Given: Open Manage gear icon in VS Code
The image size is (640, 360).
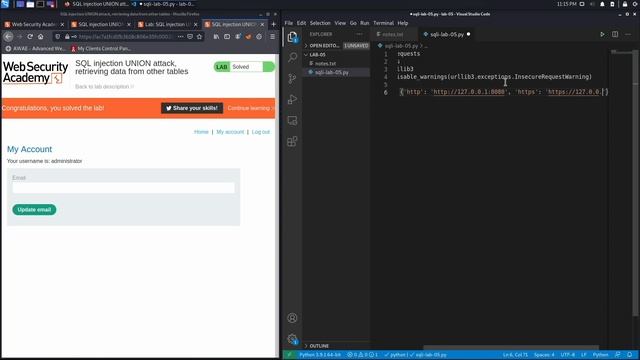Looking at the screenshot, I should click(x=292, y=339).
